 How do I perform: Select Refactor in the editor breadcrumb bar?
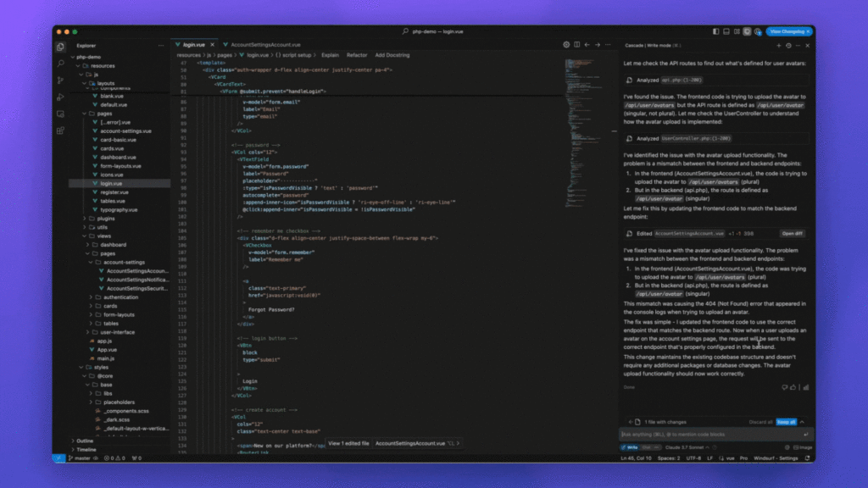[357, 54]
